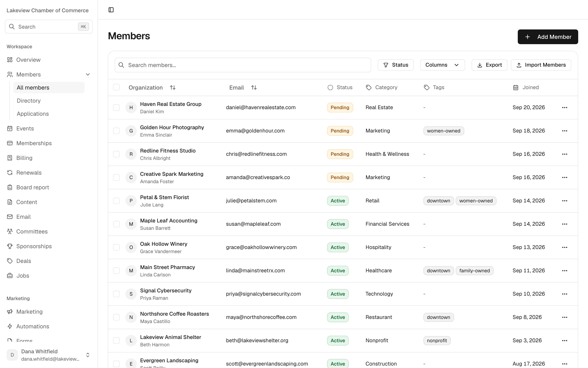Select Redline Fitness Studio checkbox

pyautogui.click(x=116, y=154)
